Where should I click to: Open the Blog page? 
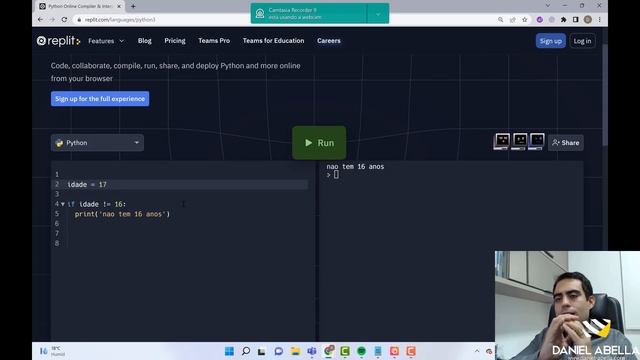click(x=144, y=41)
